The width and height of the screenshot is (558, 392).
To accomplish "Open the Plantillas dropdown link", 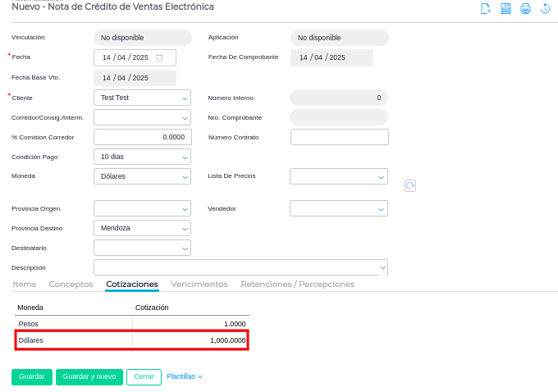I will coord(185,376).
